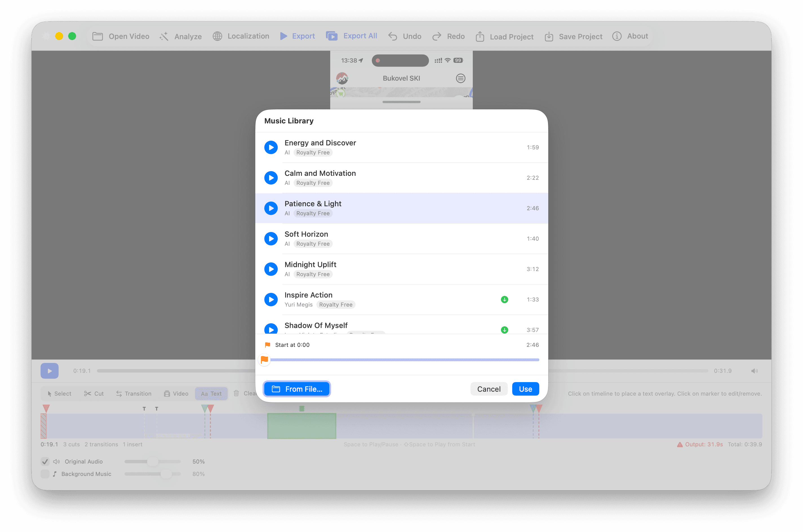Download the Inspire Action track
The height and width of the screenshot is (532, 803).
(x=504, y=300)
